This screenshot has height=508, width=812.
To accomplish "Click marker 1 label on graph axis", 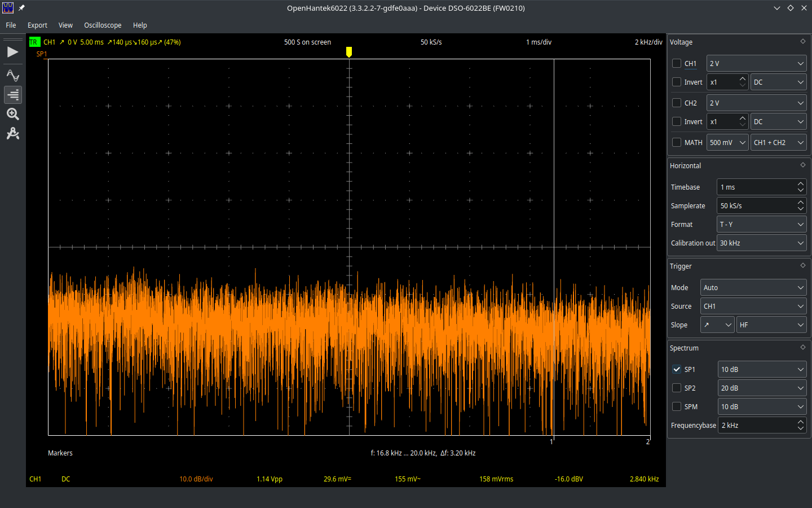I will tap(551, 441).
